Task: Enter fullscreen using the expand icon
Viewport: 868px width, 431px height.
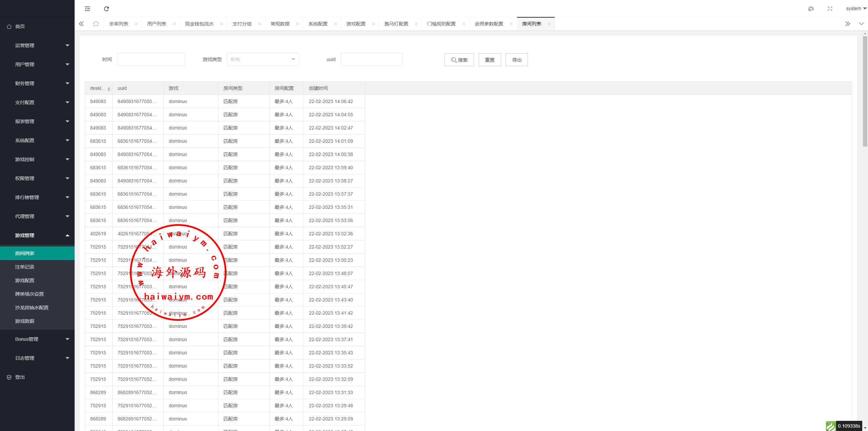Action: click(x=830, y=9)
